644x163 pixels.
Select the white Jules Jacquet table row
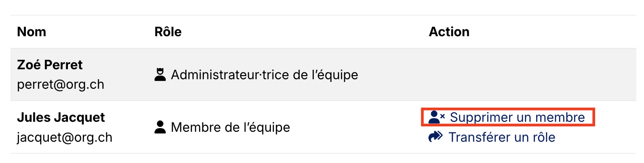pos(323,127)
